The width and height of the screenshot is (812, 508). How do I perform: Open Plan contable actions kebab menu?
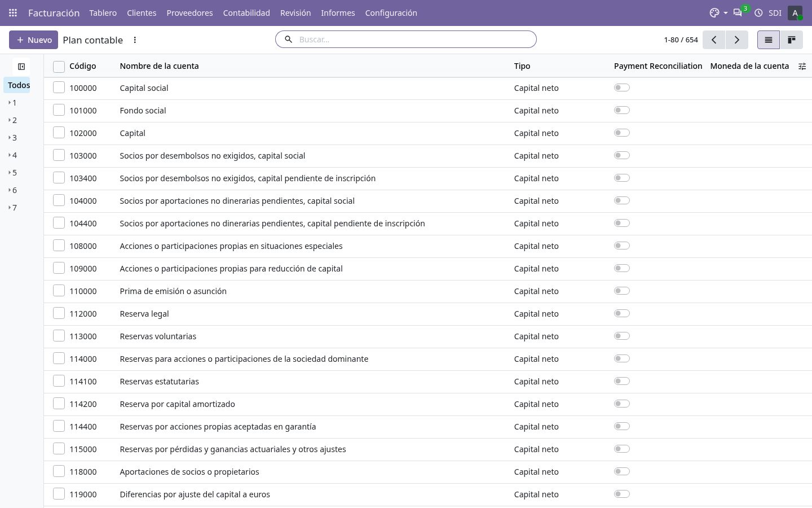[135, 40]
